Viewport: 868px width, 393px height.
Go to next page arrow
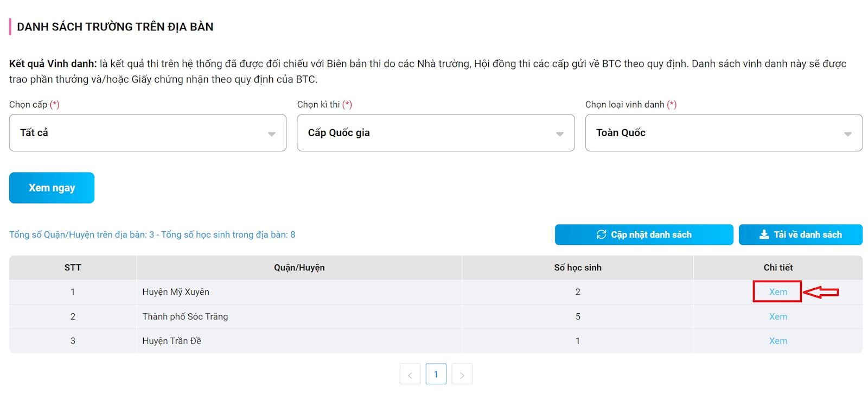(x=462, y=375)
